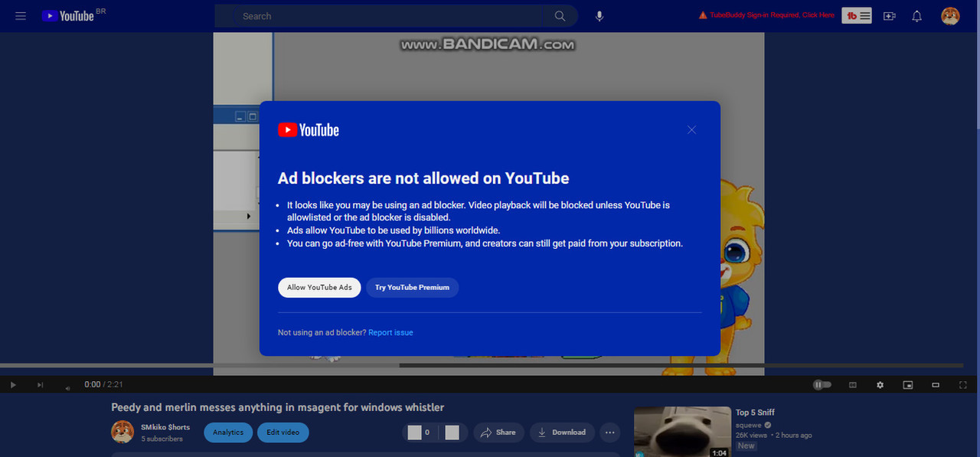Enter full screen mode
The height and width of the screenshot is (457, 980).
pyautogui.click(x=963, y=385)
